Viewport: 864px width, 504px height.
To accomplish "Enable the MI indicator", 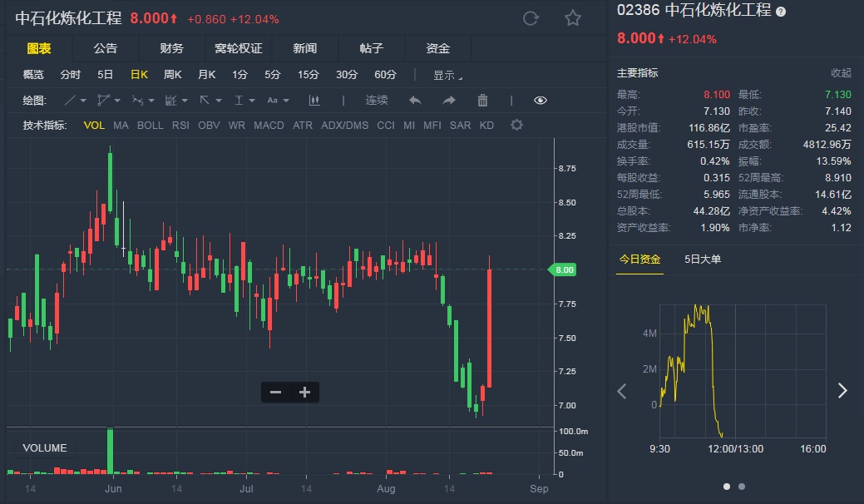I will coord(409,125).
